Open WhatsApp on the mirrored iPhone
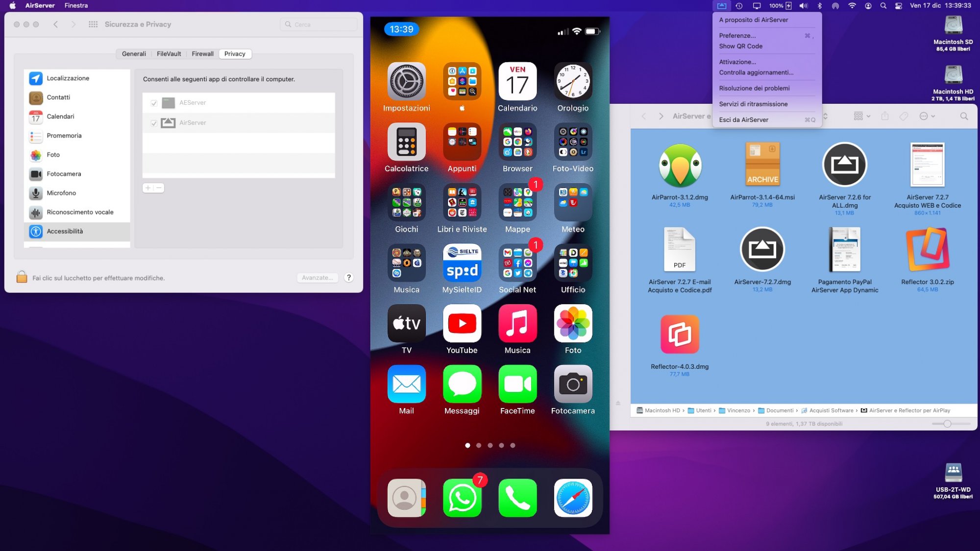980x551 pixels. point(462,498)
